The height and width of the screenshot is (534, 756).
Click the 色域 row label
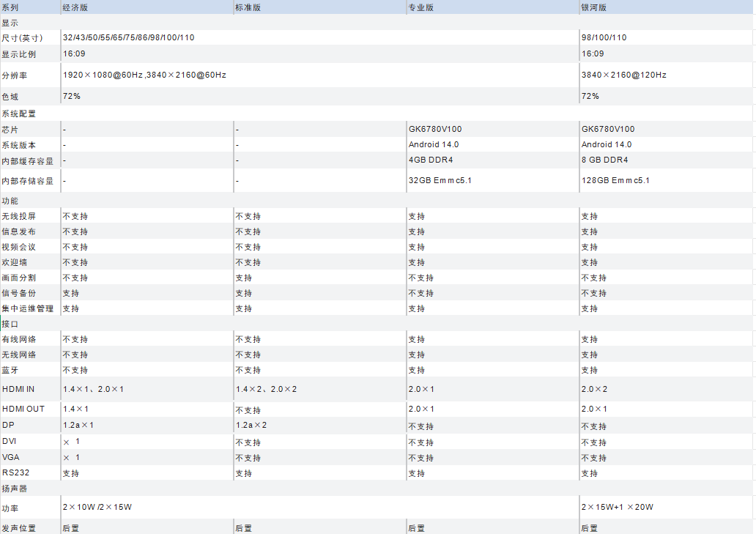pos(10,97)
